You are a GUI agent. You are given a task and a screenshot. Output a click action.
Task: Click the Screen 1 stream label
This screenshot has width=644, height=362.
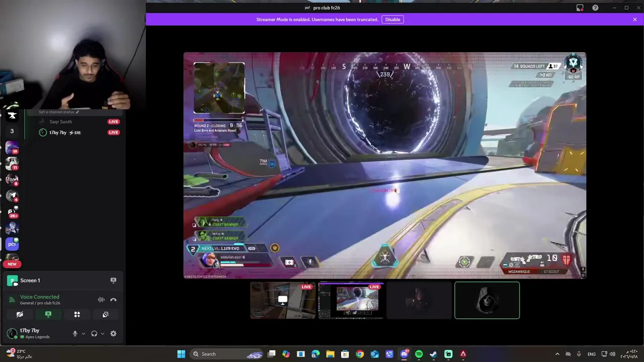[30, 281]
